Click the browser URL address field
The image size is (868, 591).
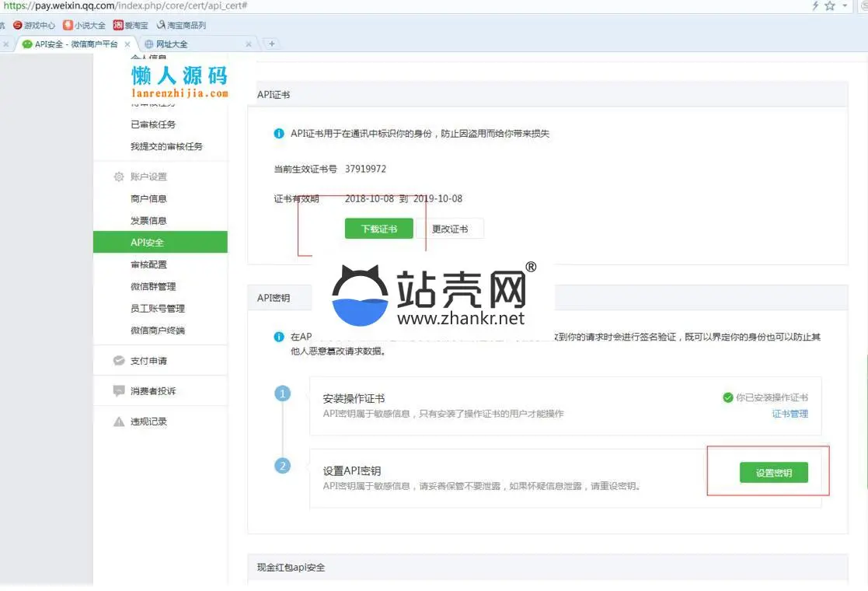[x=389, y=6]
